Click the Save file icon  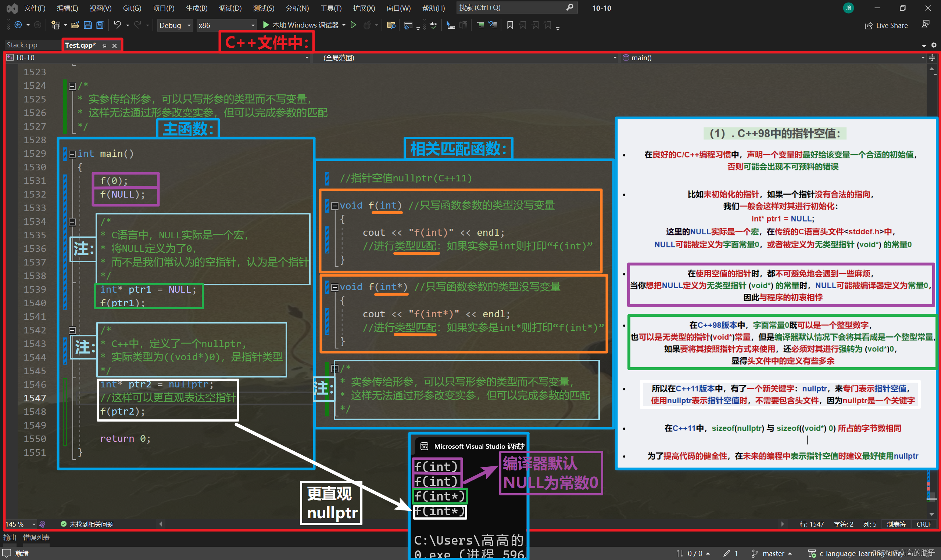(x=87, y=25)
